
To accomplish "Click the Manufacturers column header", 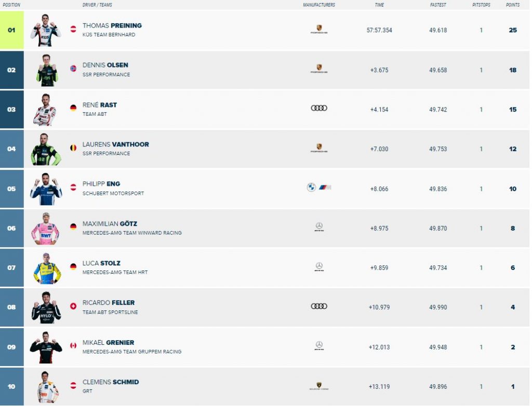I will point(319,5).
